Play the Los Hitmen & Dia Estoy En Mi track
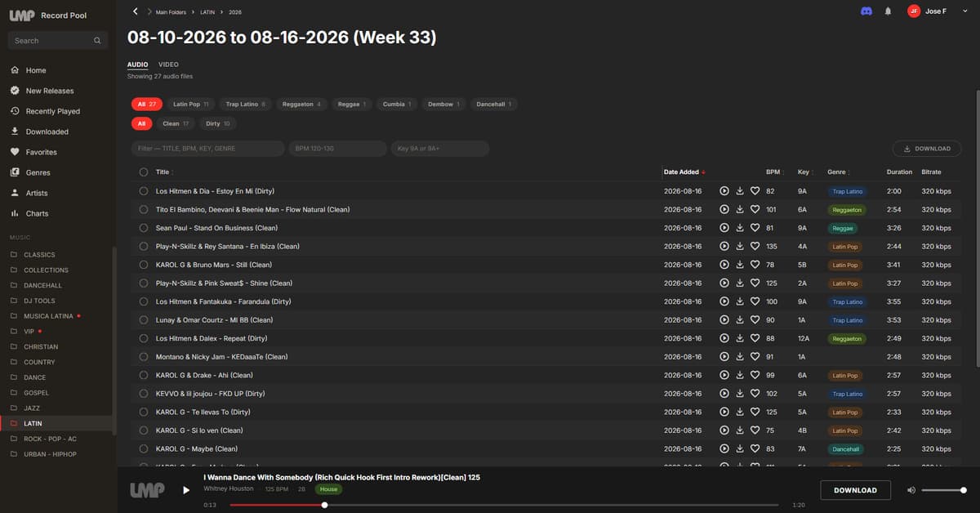Viewport: 980px width, 513px height. click(724, 191)
